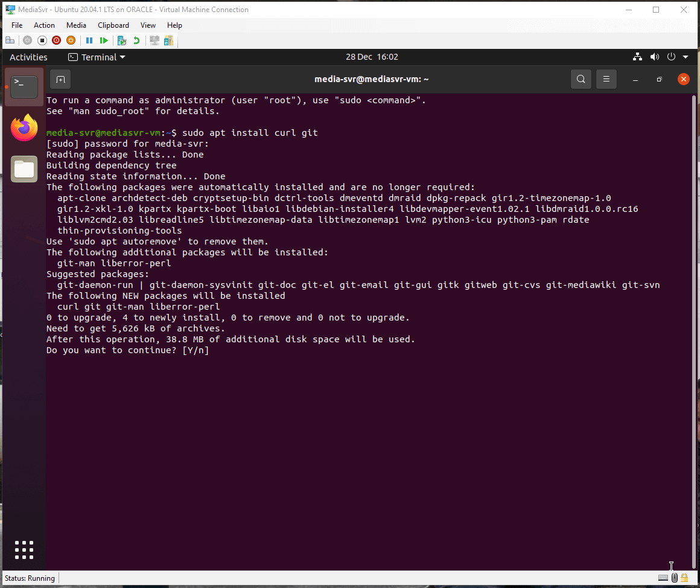Pause the virtual machine
The width and height of the screenshot is (700, 588).
[x=89, y=40]
